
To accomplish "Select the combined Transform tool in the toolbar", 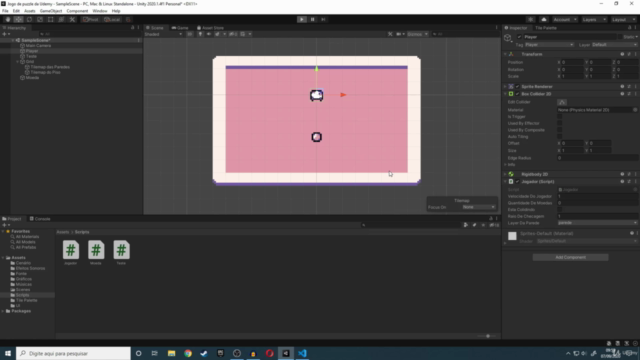I will tap(61, 19).
